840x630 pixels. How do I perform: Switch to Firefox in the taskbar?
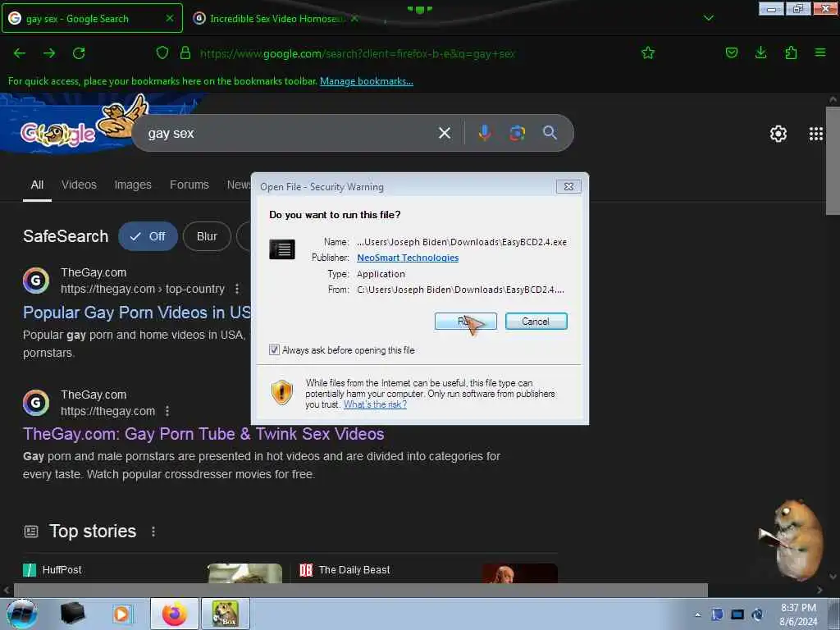174,614
